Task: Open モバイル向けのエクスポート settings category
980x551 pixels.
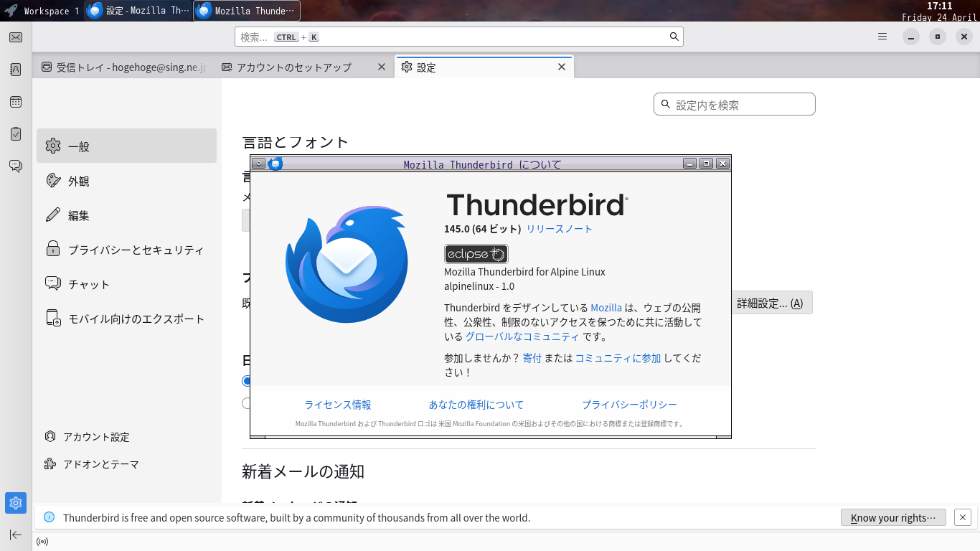Action: pos(126,319)
